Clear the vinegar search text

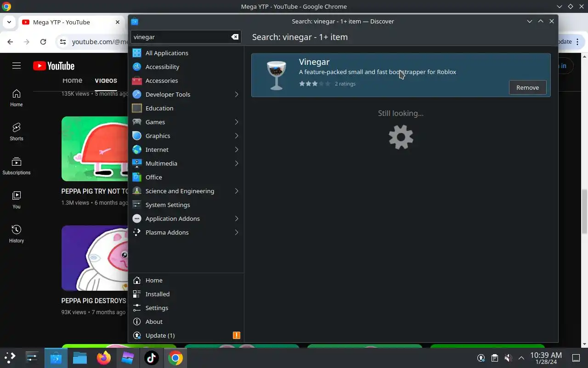click(x=235, y=37)
